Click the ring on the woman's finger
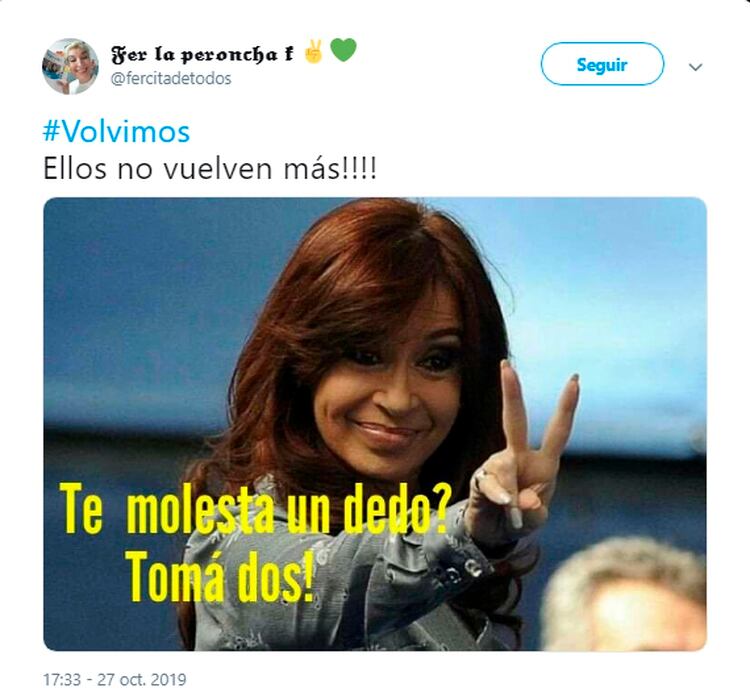 pyautogui.click(x=482, y=477)
